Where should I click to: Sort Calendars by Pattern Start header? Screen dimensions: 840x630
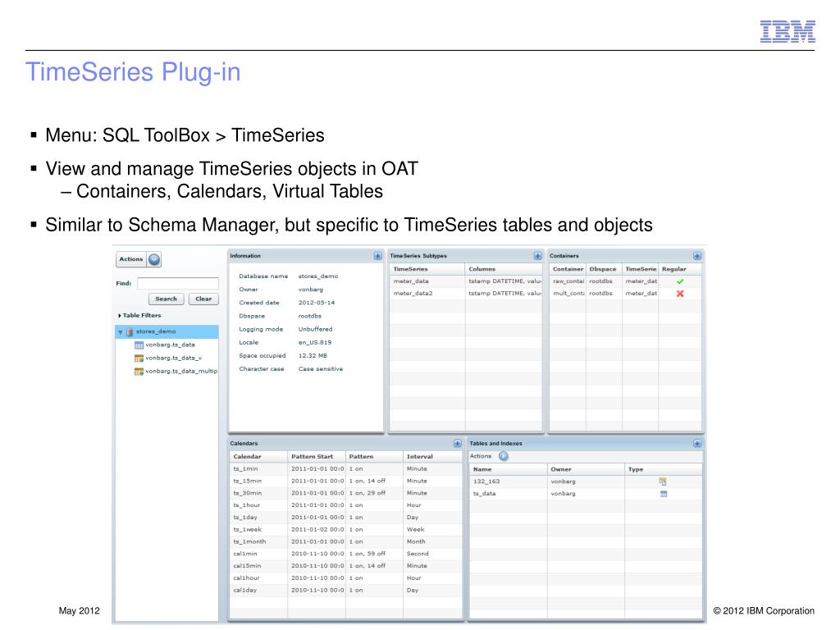[x=316, y=456]
